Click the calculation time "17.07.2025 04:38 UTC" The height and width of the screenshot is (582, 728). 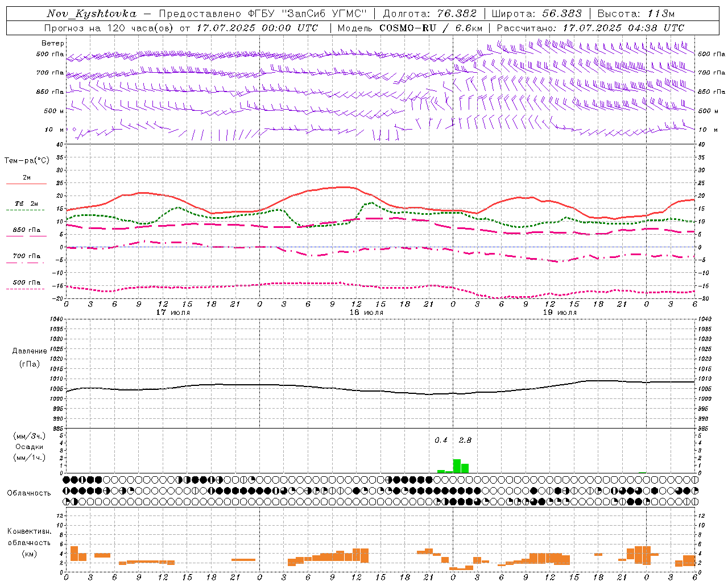623,28
